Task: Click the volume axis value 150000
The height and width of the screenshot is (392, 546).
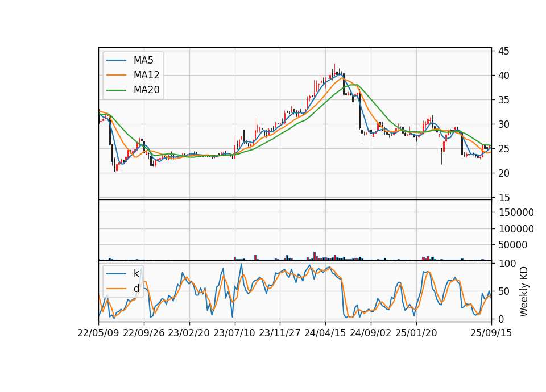Action: pyautogui.click(x=516, y=212)
